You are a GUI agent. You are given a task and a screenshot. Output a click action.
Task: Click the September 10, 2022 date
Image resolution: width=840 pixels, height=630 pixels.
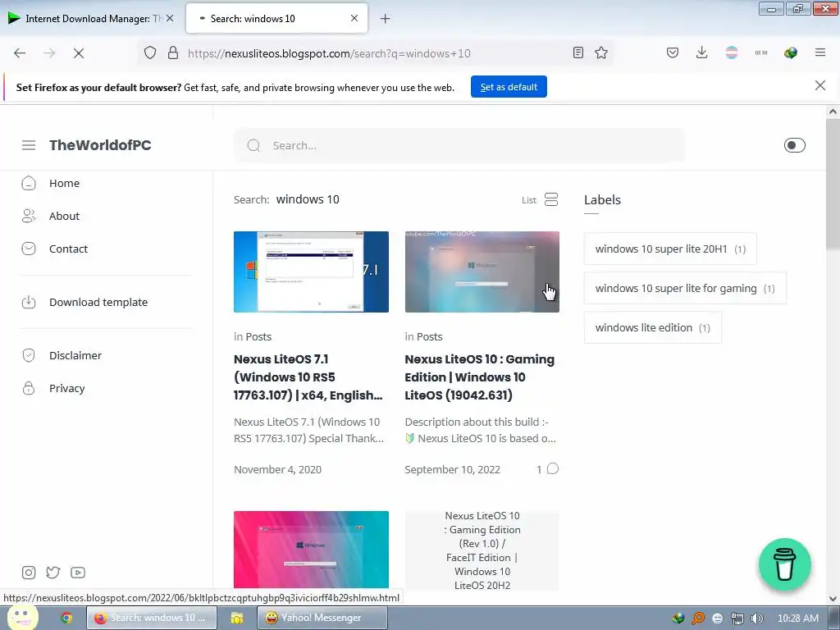(x=452, y=470)
